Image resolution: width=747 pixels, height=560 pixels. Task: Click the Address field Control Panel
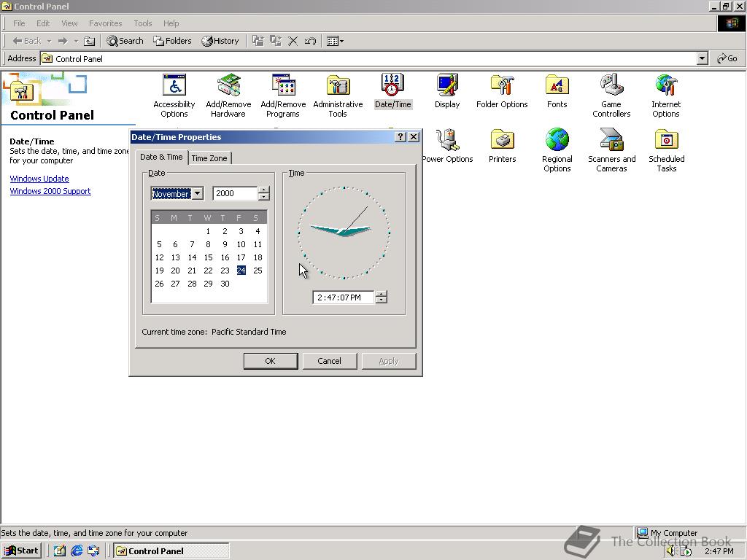click(368, 58)
